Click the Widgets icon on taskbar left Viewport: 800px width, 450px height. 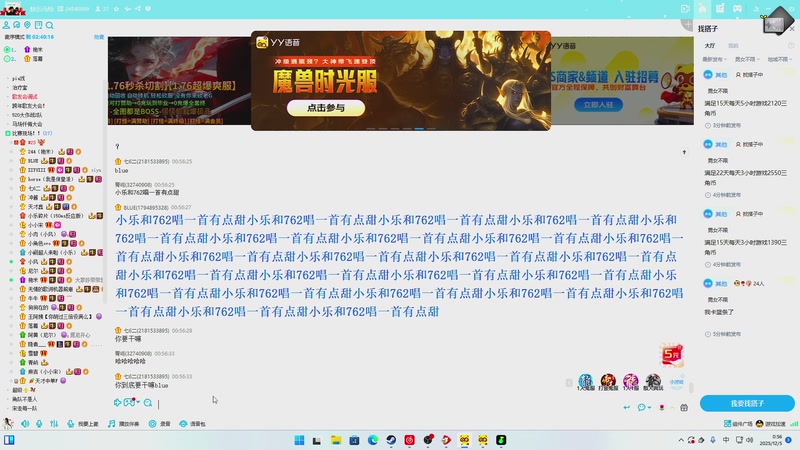(9, 440)
